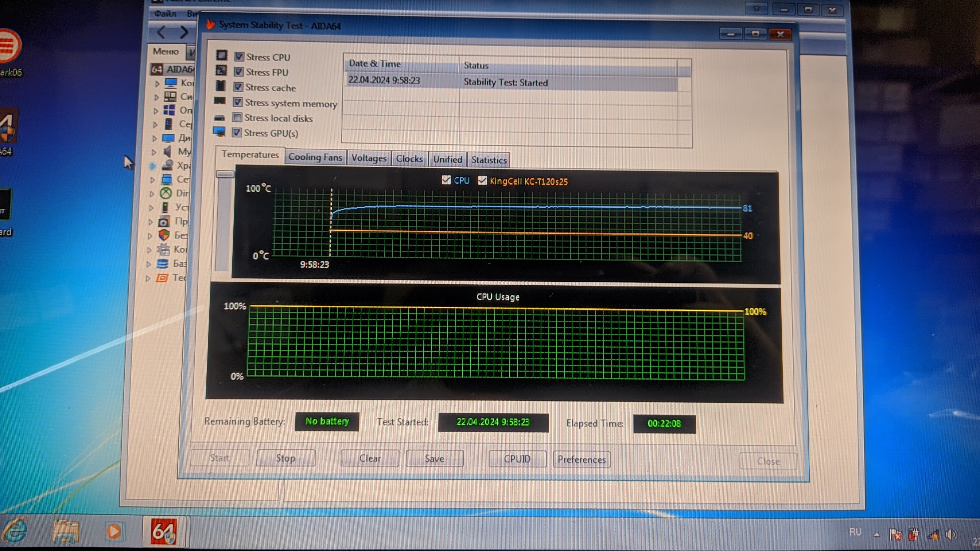
Task: Click the cache chip icon beside Stress cache
Action: 221,86
